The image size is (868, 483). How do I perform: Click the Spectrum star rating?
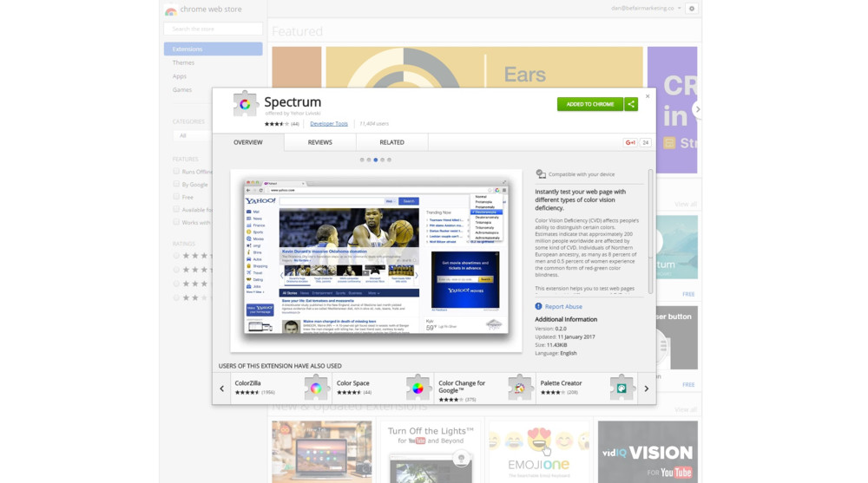click(276, 124)
